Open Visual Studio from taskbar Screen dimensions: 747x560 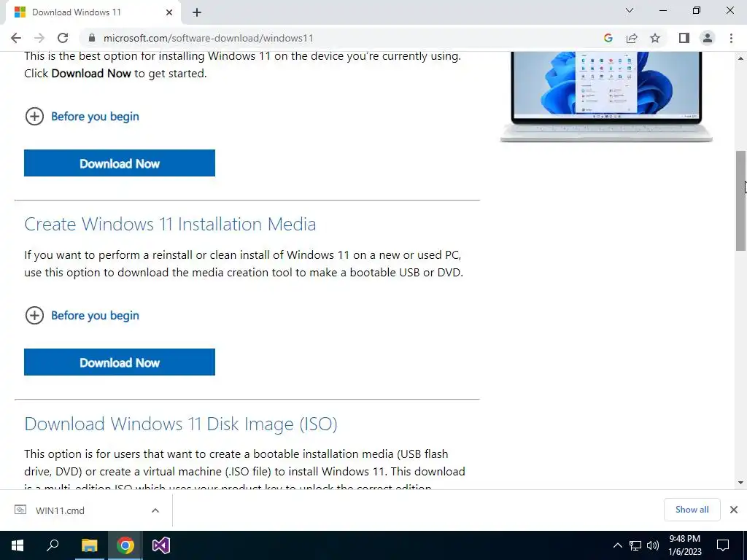pyautogui.click(x=161, y=545)
